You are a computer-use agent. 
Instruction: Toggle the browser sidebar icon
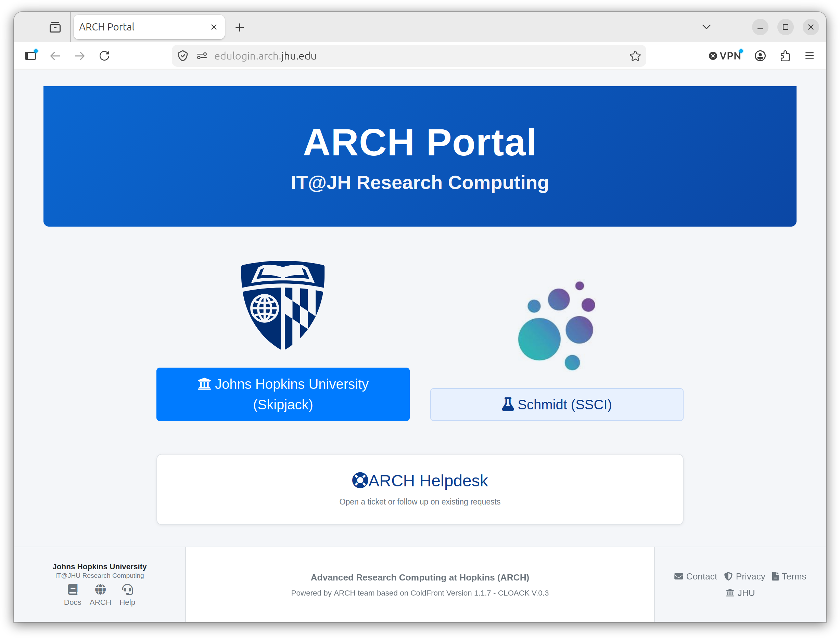click(31, 55)
